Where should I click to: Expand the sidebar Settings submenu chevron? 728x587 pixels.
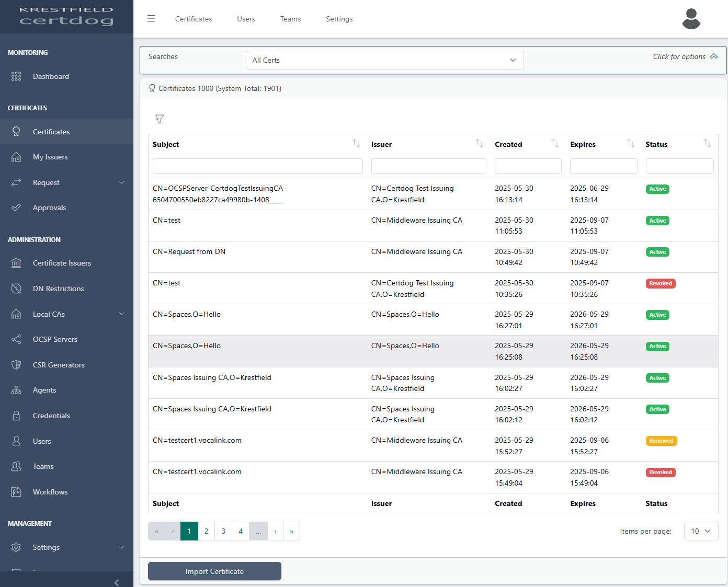(x=122, y=547)
